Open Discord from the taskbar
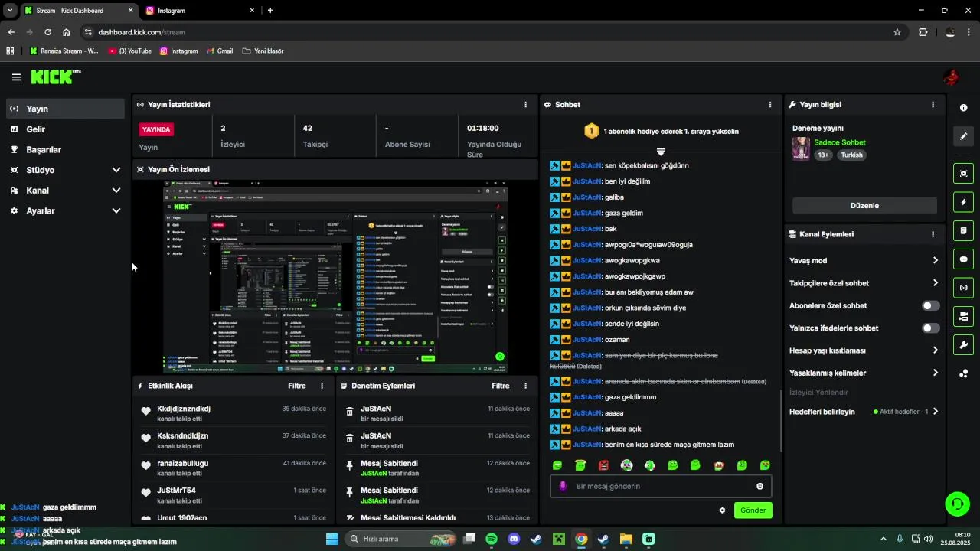This screenshot has width=980, height=551. (514, 539)
